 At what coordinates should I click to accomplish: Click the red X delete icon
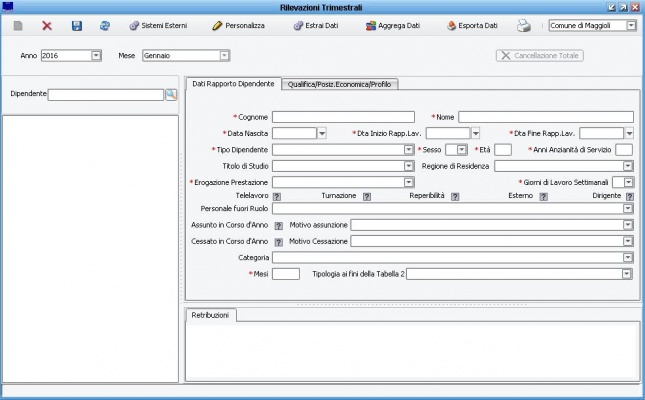(x=47, y=25)
